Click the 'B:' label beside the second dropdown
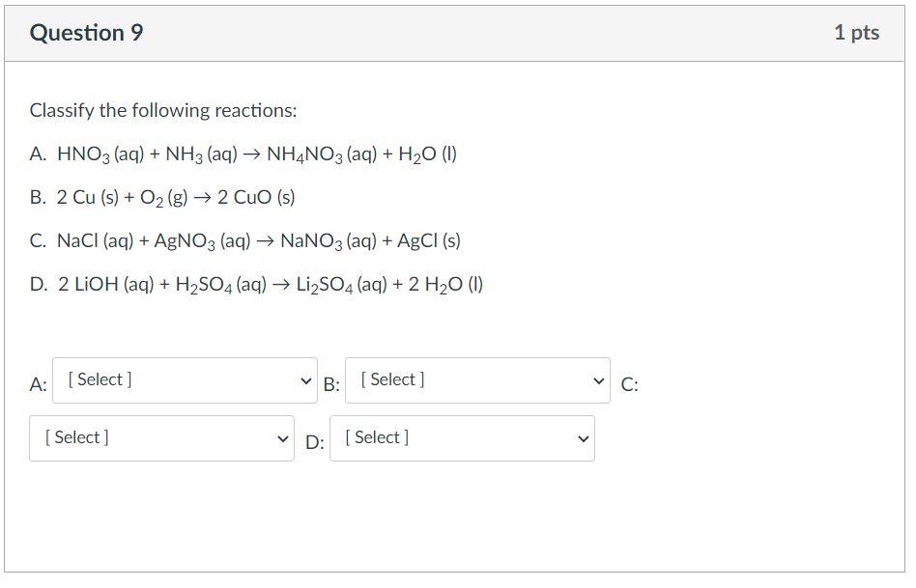 (x=331, y=384)
